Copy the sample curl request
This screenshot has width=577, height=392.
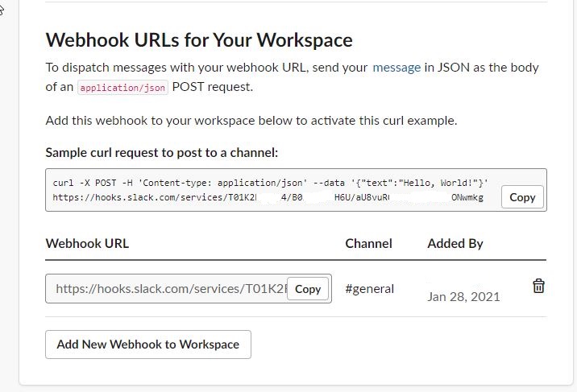coord(522,196)
